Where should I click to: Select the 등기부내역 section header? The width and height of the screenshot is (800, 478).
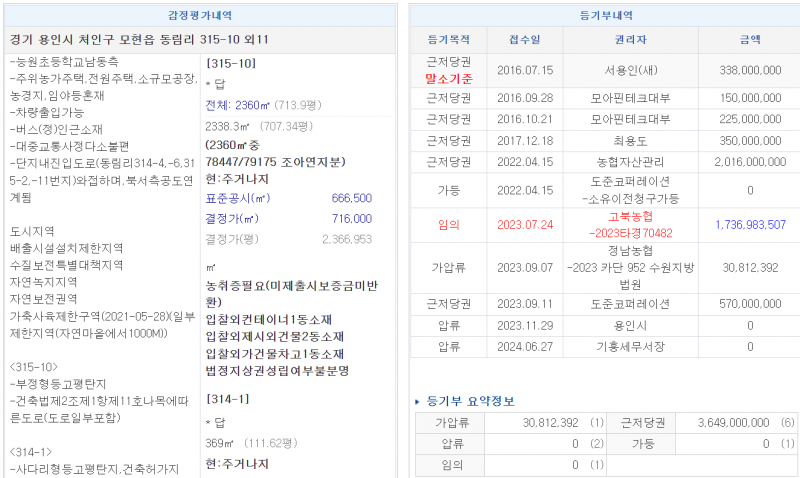click(x=604, y=15)
